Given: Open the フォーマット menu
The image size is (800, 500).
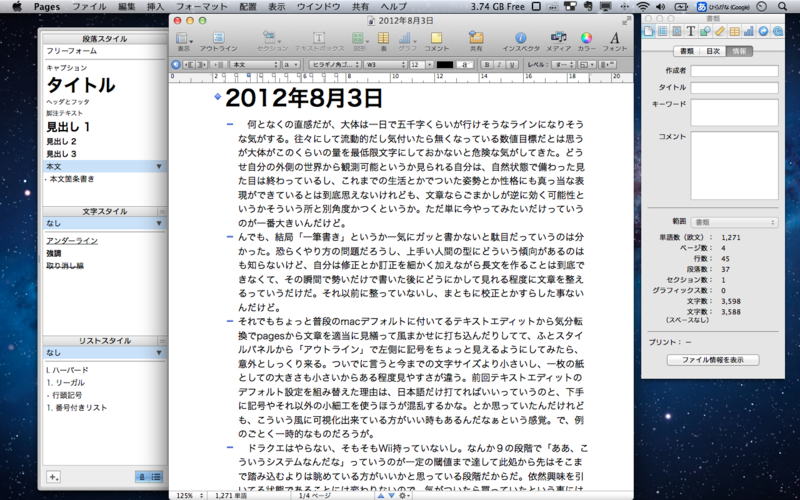Looking at the screenshot, I should click(x=202, y=7).
